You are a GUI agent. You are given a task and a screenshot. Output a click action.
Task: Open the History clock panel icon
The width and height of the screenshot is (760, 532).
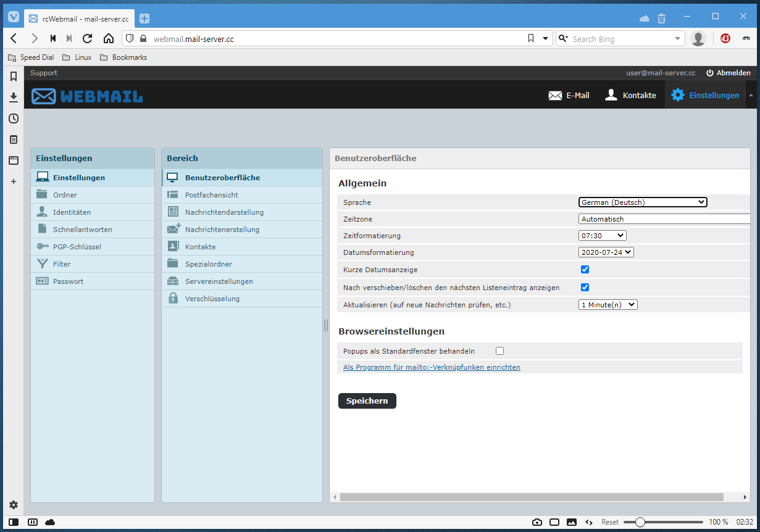coord(13,118)
